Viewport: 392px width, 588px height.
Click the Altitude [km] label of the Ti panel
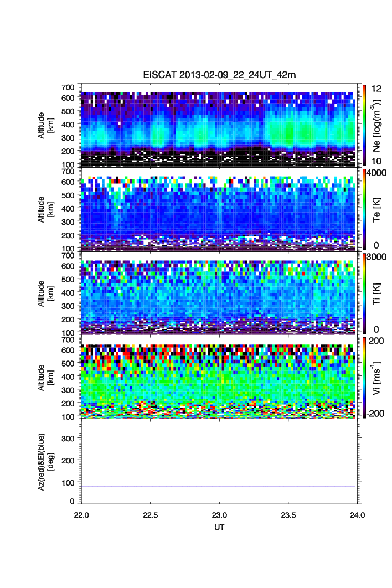[45, 293]
